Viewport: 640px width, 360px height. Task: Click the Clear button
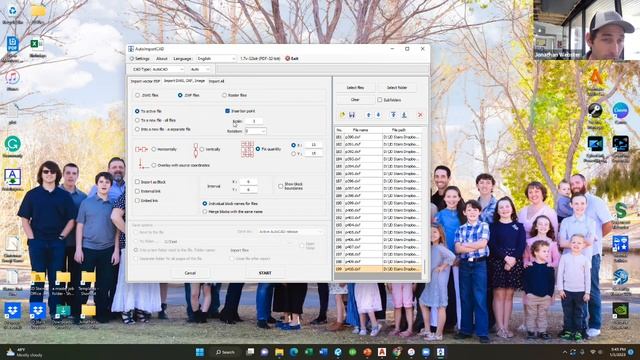tap(355, 100)
